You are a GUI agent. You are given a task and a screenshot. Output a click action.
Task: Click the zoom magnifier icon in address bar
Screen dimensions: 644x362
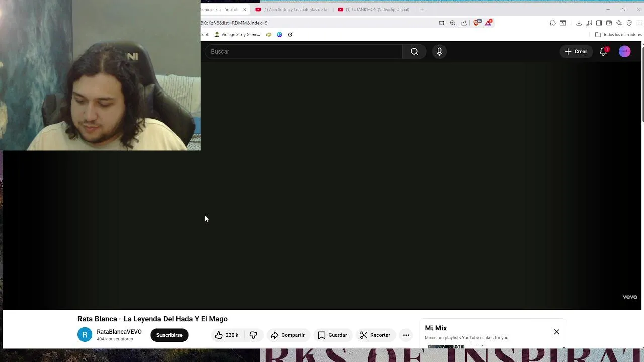click(x=453, y=23)
